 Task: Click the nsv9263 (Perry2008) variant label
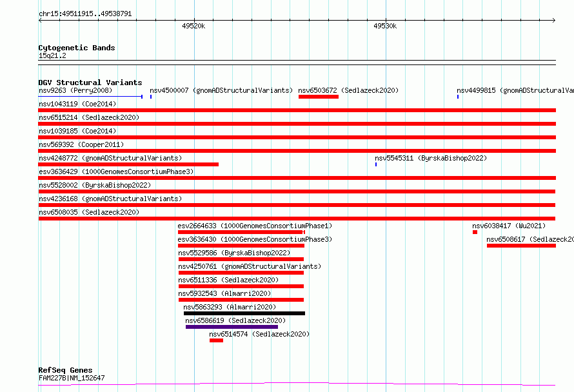[x=75, y=90]
